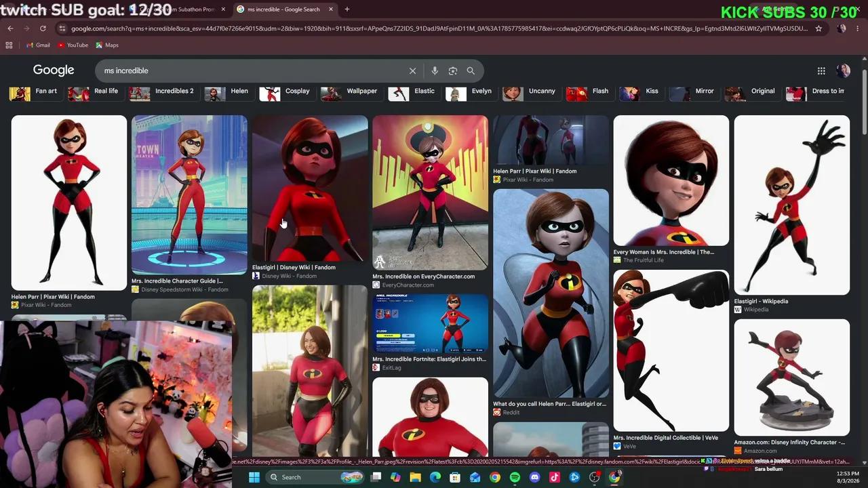Open the Maps bookmark
Screen dimensions: 868x488
tap(107, 45)
